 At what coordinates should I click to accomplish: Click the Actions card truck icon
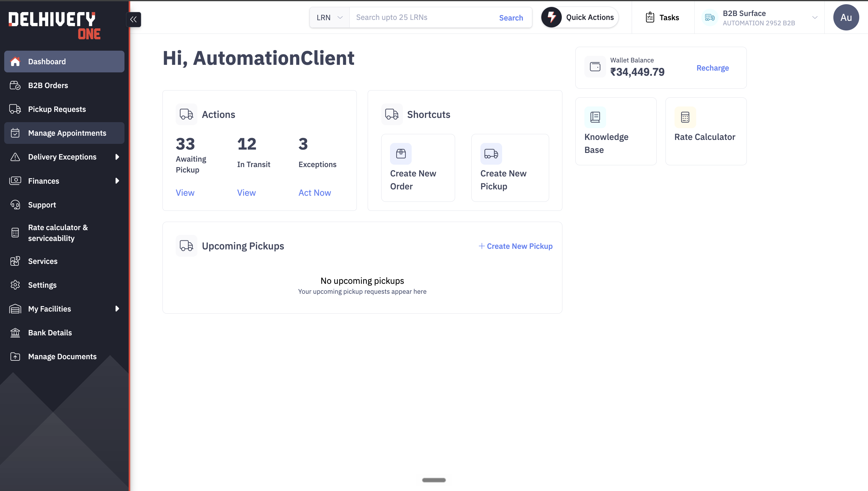pos(186,114)
